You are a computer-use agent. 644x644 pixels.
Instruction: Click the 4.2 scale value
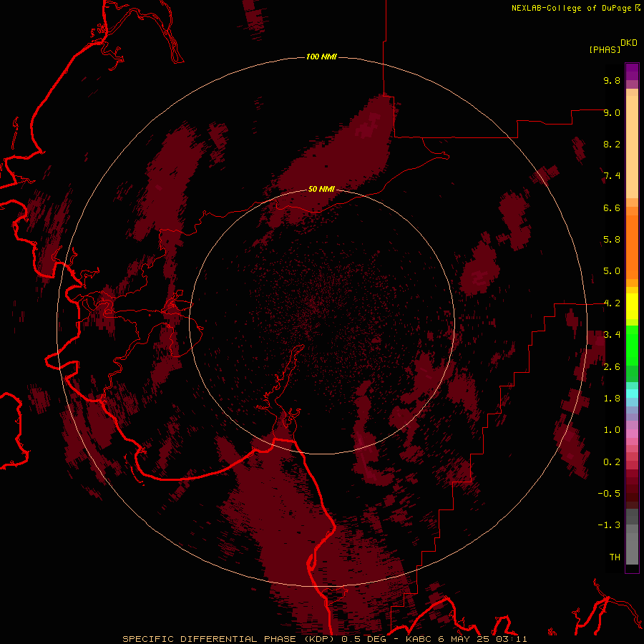point(612,303)
